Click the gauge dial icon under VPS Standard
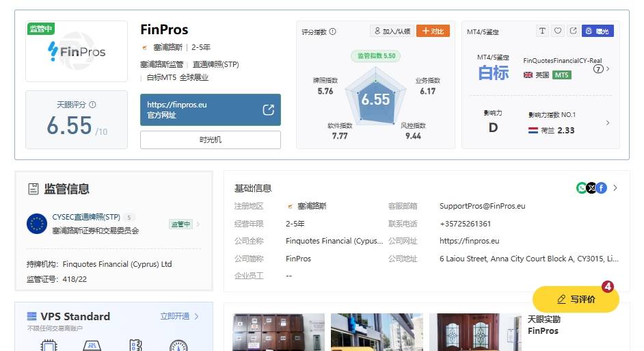 [178, 346]
